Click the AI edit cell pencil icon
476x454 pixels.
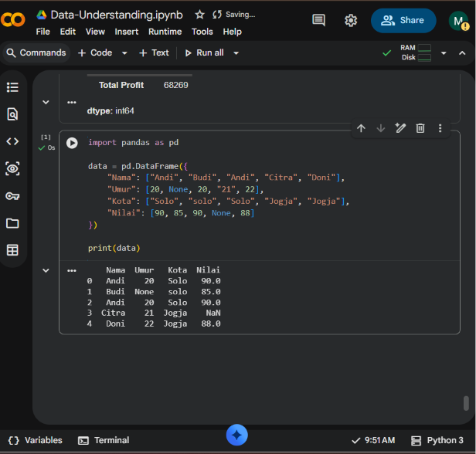[400, 128]
